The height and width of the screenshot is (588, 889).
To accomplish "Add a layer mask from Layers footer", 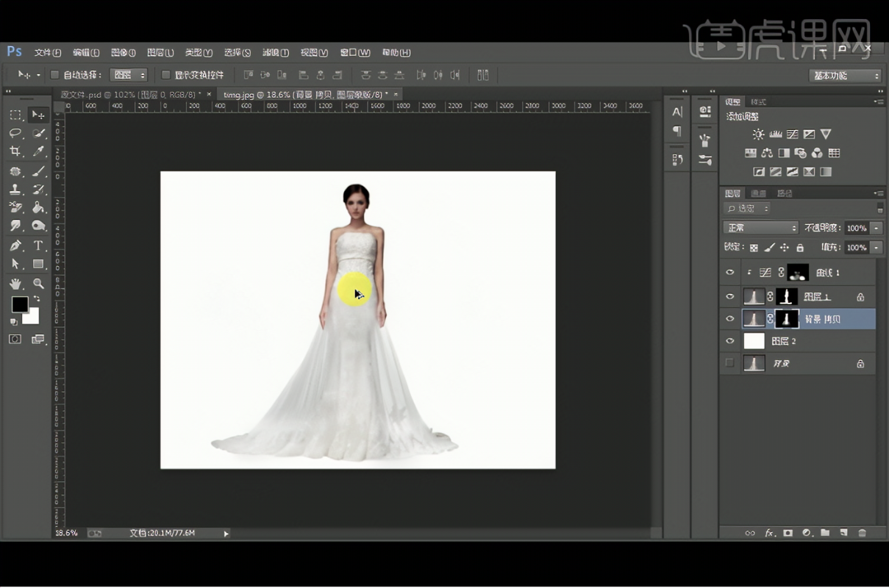I will point(788,533).
